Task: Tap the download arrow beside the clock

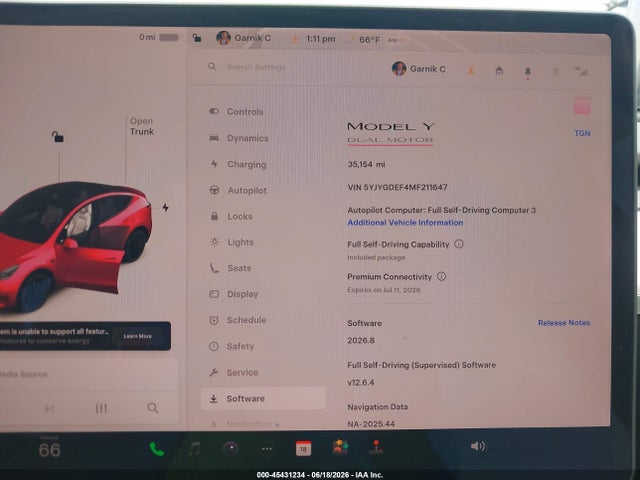Action: pyautogui.click(x=295, y=39)
